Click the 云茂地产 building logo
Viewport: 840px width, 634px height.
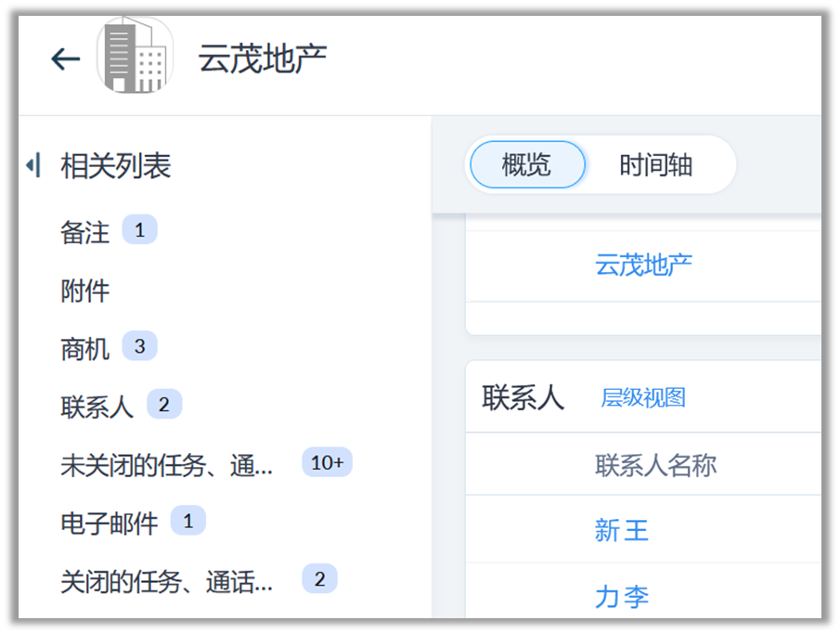tap(136, 58)
